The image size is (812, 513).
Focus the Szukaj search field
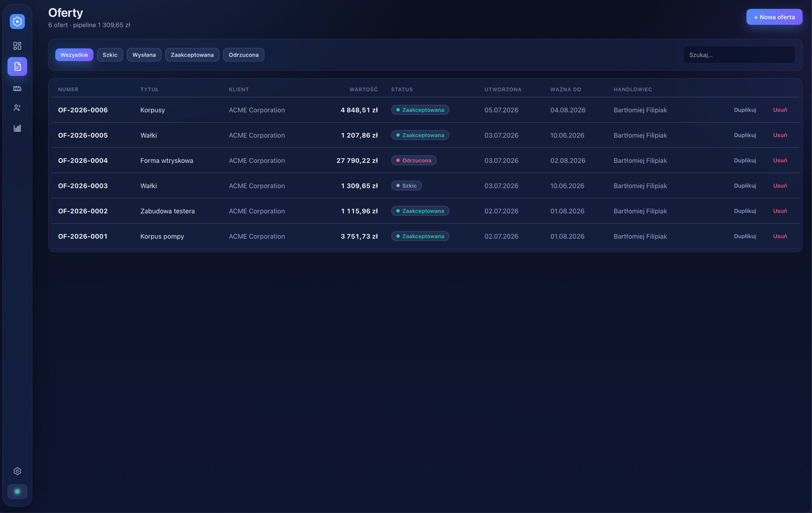pyautogui.click(x=739, y=55)
